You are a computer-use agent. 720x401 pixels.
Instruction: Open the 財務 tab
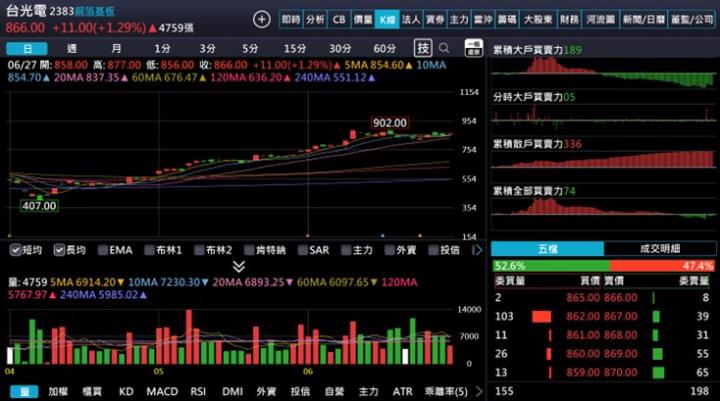569,19
